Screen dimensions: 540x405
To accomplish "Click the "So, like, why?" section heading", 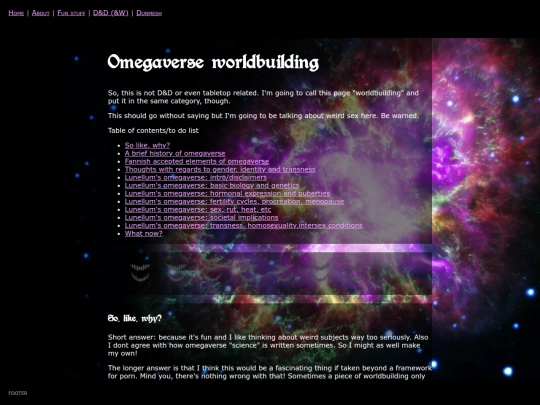I will tap(135, 319).
